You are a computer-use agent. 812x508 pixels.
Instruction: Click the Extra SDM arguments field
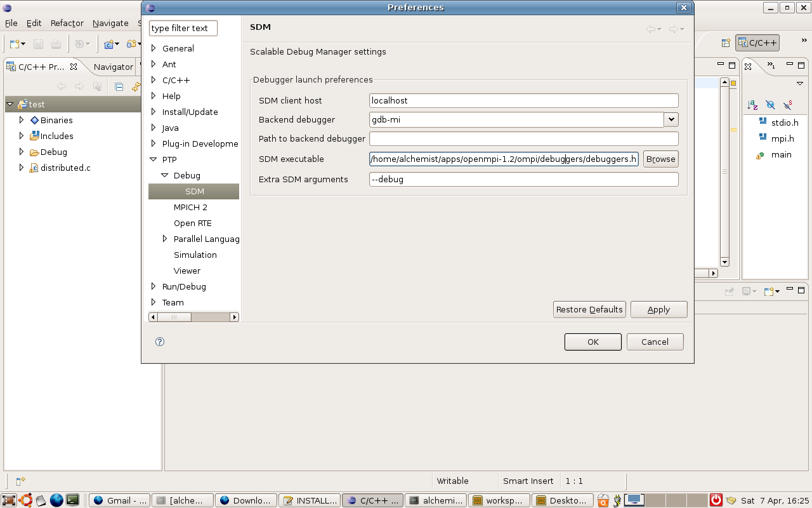[523, 179]
